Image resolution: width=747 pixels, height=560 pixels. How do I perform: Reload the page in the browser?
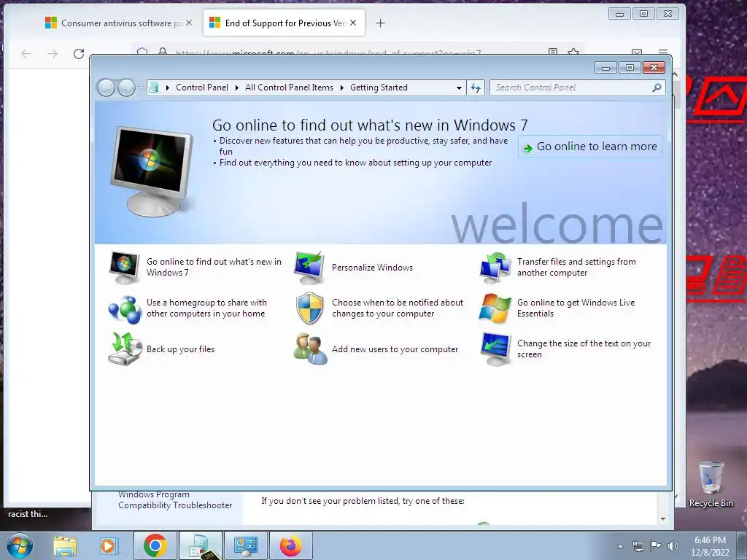click(79, 54)
